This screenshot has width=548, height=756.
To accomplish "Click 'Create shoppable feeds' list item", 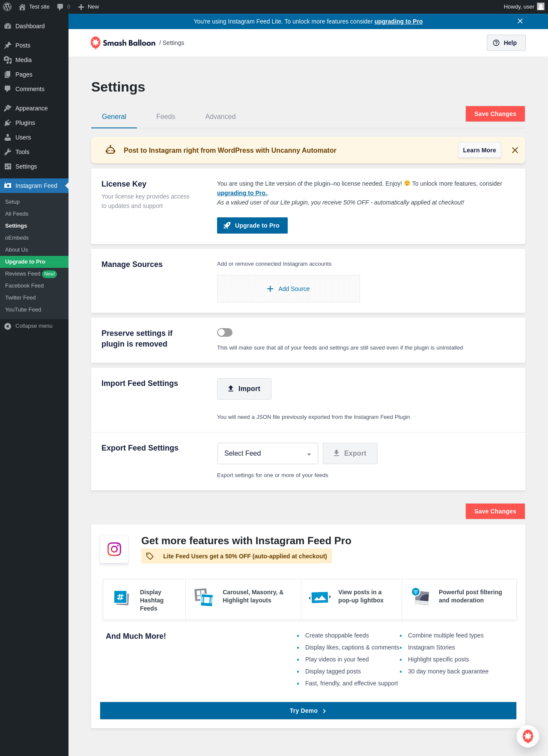I will pyautogui.click(x=337, y=635).
